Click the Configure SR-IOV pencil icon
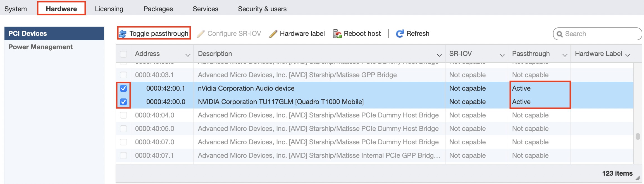 (x=201, y=34)
